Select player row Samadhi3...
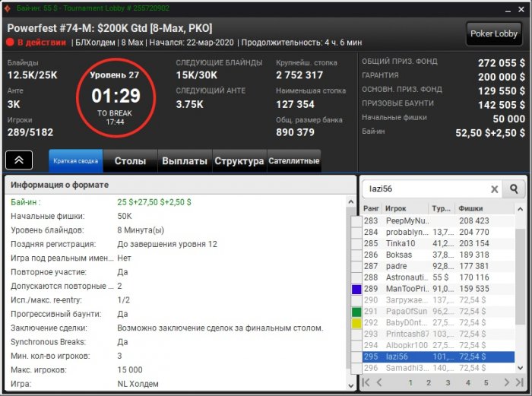 pyautogui.click(x=439, y=368)
